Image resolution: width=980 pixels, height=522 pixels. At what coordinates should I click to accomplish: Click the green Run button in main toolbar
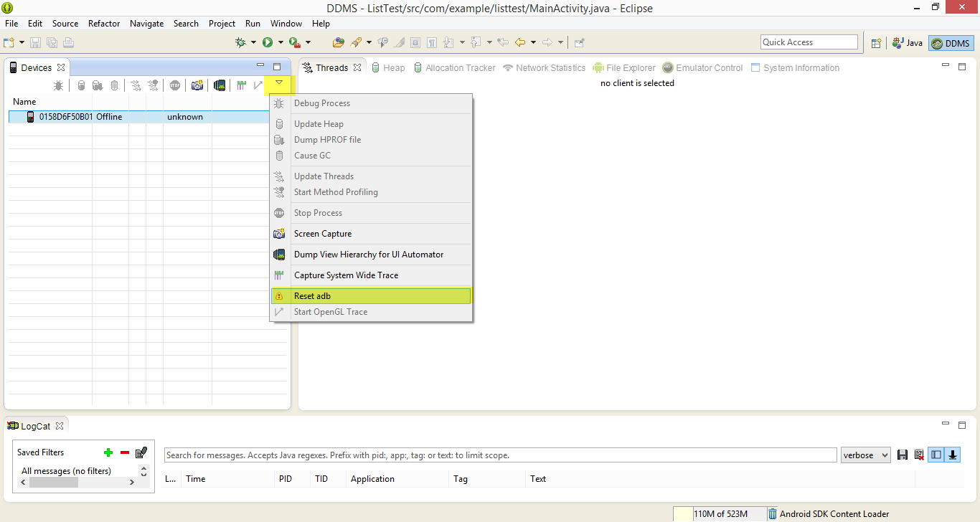(x=267, y=42)
